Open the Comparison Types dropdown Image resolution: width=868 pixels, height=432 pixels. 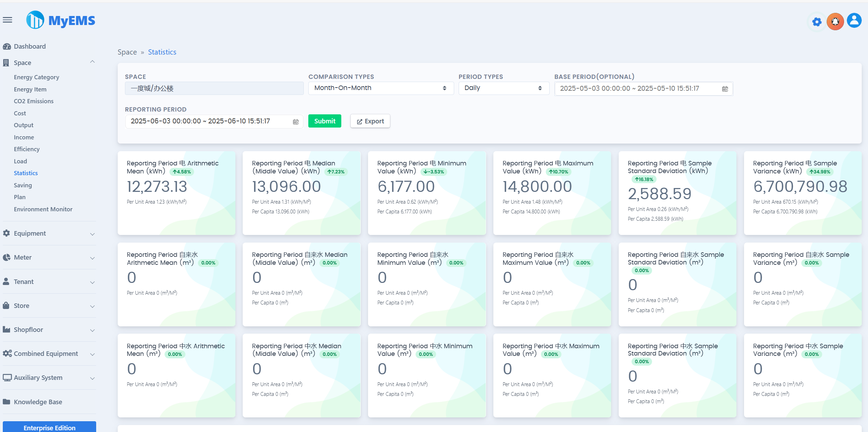381,88
